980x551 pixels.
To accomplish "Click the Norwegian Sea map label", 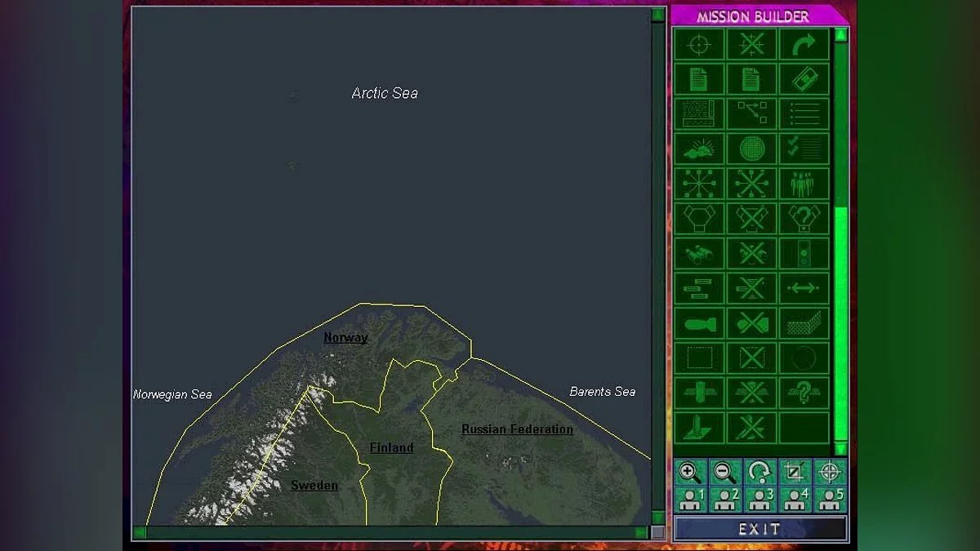I will pyautogui.click(x=172, y=394).
